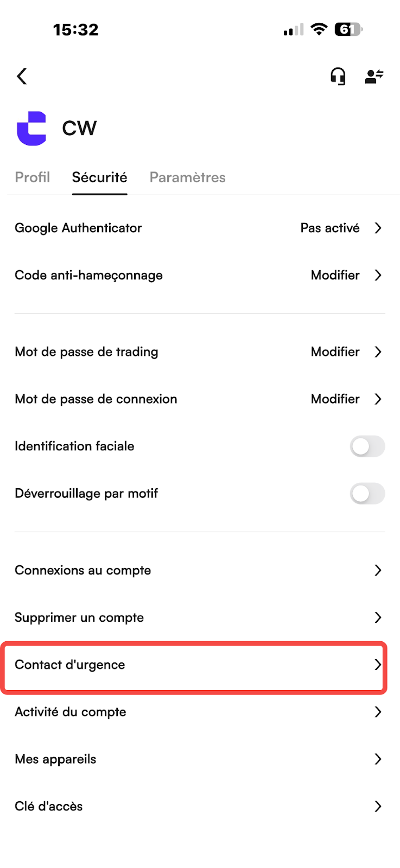Tap the cellular signal bars icon
Viewport: 400px width, 868px height.
[x=294, y=30]
